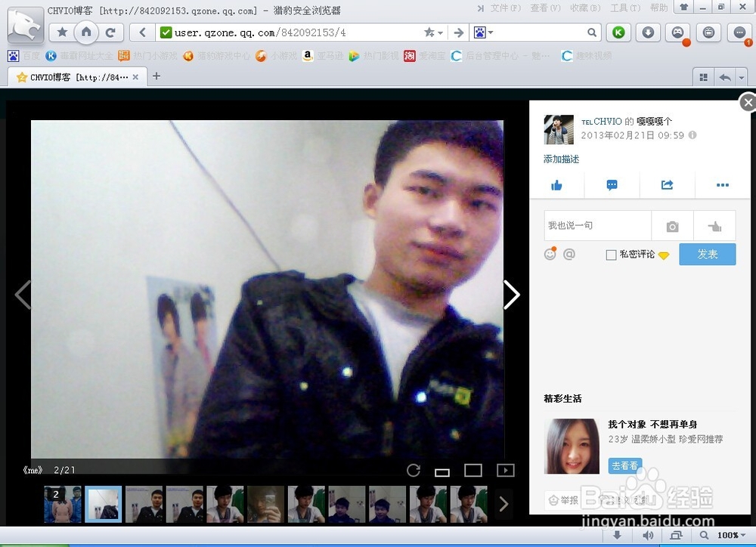Show the previous photo with left chevron
756x547 pixels.
(23, 295)
